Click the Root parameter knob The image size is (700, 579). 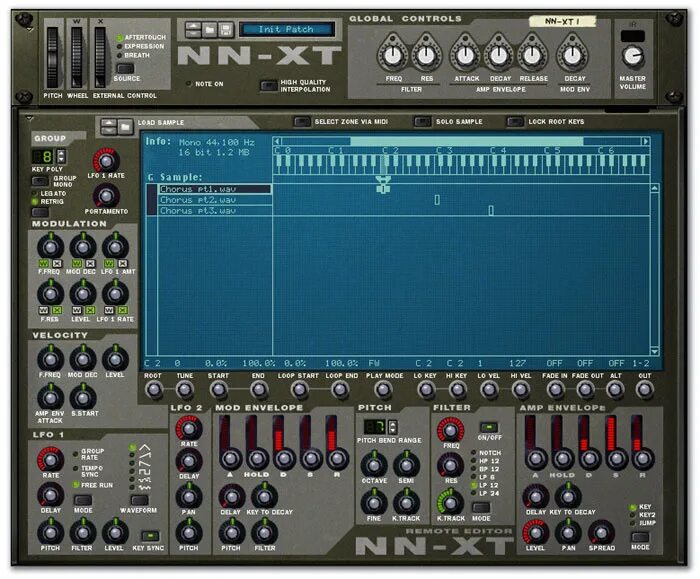(x=154, y=390)
